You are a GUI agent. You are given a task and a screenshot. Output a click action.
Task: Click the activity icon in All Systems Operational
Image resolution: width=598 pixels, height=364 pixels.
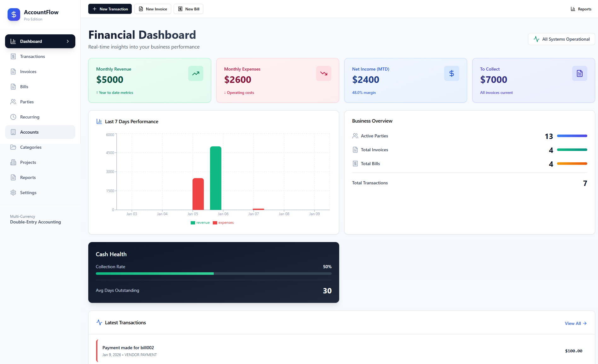(537, 39)
